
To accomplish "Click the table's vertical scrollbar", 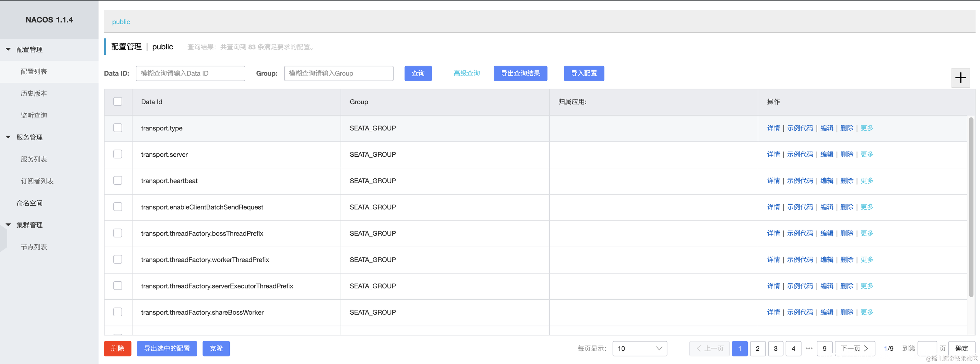I will [x=971, y=208].
